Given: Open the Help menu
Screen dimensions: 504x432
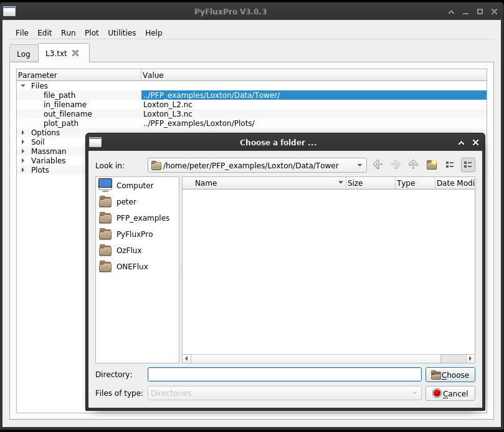Looking at the screenshot, I should coord(154,33).
